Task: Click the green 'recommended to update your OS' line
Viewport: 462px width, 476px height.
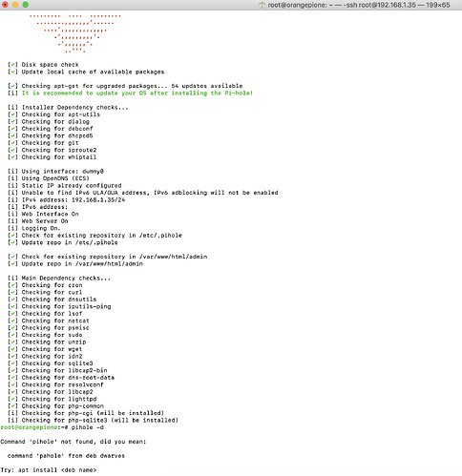Action: [x=130, y=93]
